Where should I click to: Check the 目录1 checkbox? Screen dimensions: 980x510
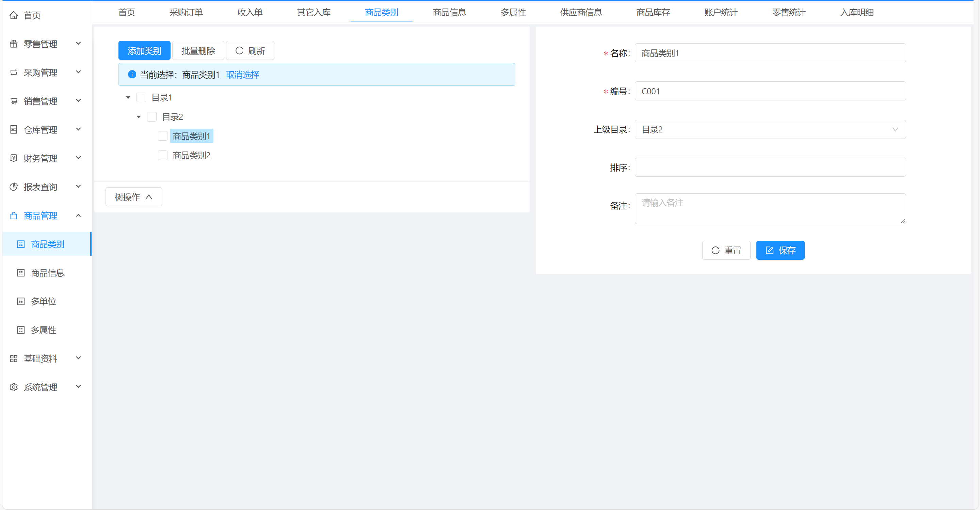click(x=141, y=97)
